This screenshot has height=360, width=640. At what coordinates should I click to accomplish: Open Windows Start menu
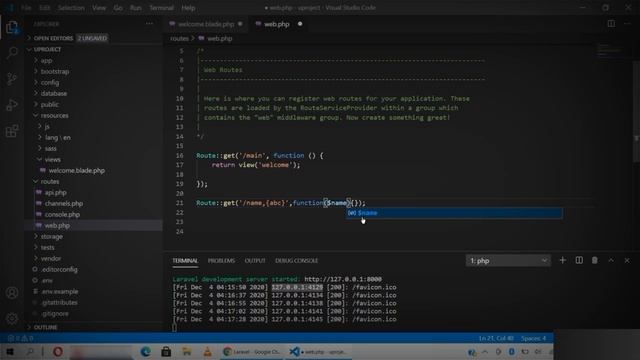[10, 351]
